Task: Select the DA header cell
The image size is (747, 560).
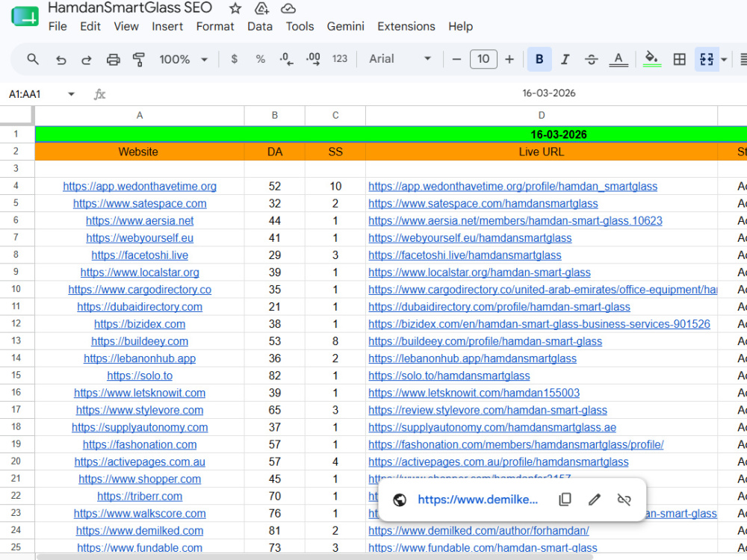Action: click(x=274, y=152)
